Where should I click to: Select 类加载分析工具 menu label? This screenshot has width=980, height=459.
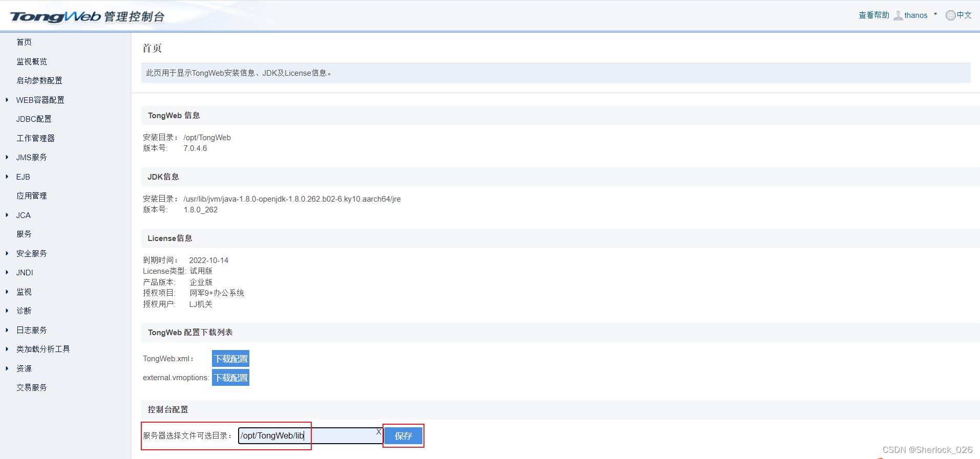43,349
